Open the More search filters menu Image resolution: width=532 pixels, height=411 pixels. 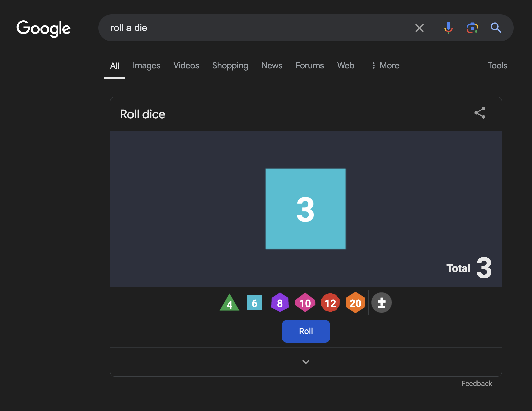tap(385, 66)
